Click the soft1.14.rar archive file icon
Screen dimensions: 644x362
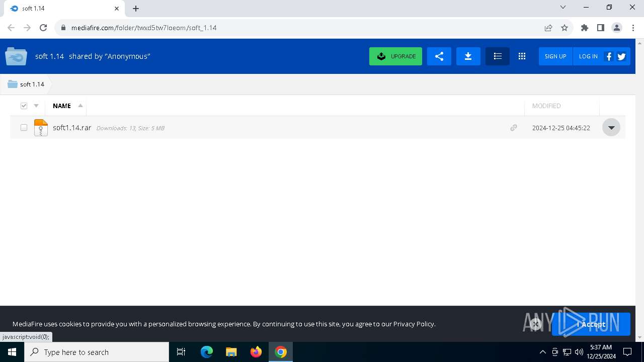tap(41, 128)
